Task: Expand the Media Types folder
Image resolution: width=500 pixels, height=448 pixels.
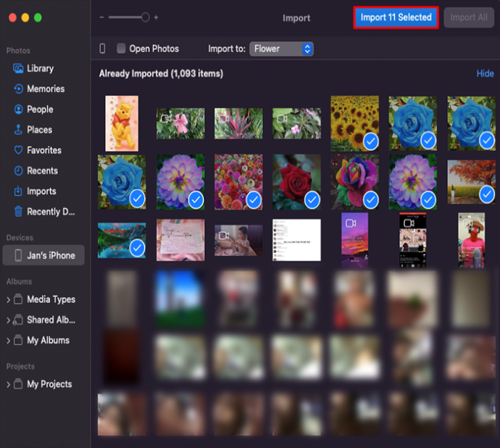Action: [x=8, y=299]
